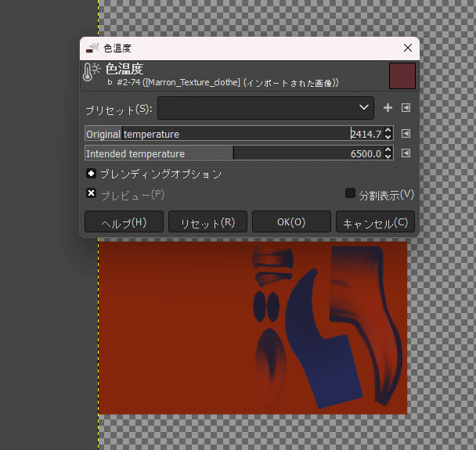Click the layer thumbnail in the dialog header
The width and height of the screenshot is (476, 450).
tap(402, 76)
